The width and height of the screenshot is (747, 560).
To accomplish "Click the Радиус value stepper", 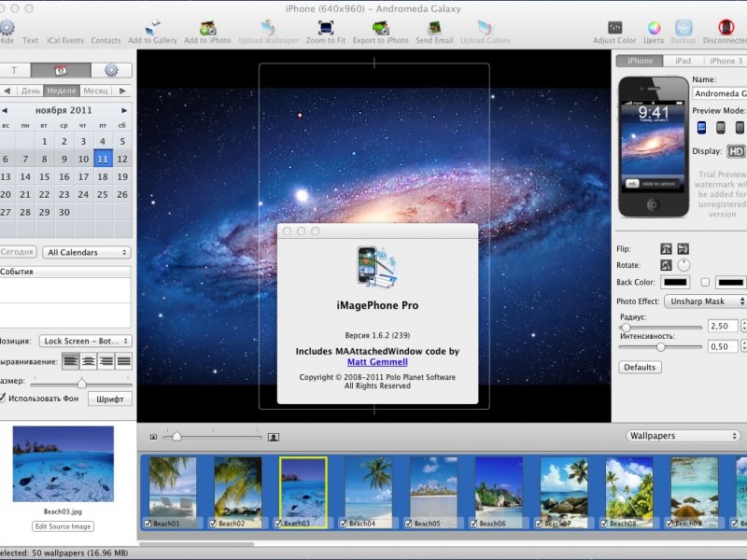I will (743, 326).
